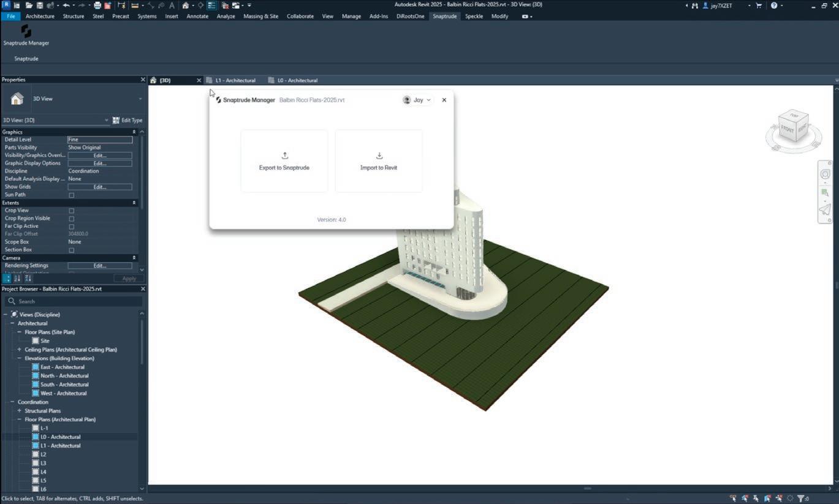Click the Import to Revit download icon
This screenshot has height=504, width=839.
tap(379, 156)
